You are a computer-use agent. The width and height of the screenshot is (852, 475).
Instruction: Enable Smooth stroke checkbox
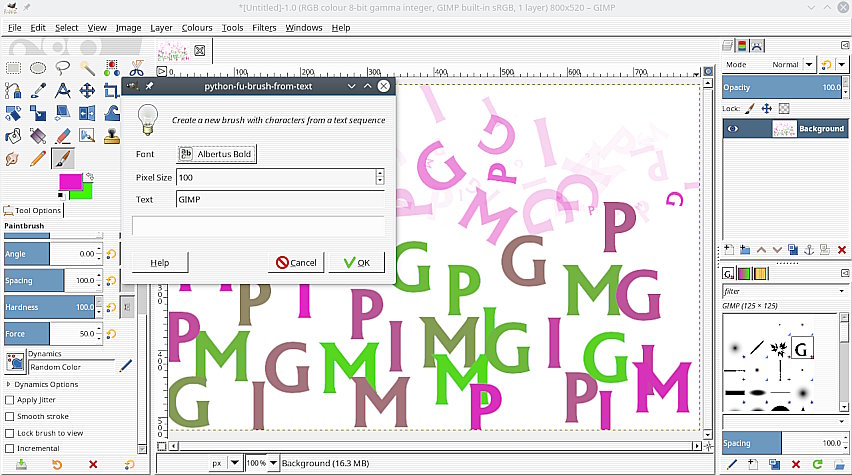9,416
